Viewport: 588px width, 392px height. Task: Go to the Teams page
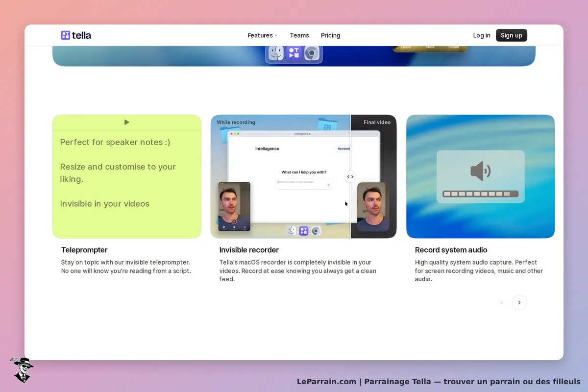pos(299,35)
